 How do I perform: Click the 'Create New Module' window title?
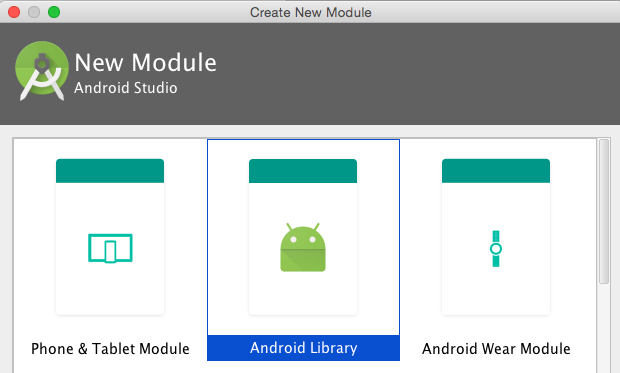(x=311, y=12)
